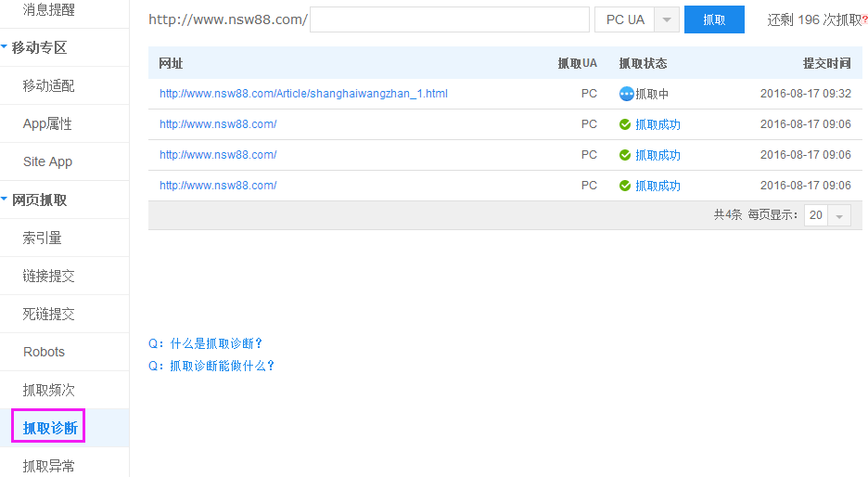868x477 pixels.
Task: Click the 什么是抓取诊断 question link
Action: [206, 343]
